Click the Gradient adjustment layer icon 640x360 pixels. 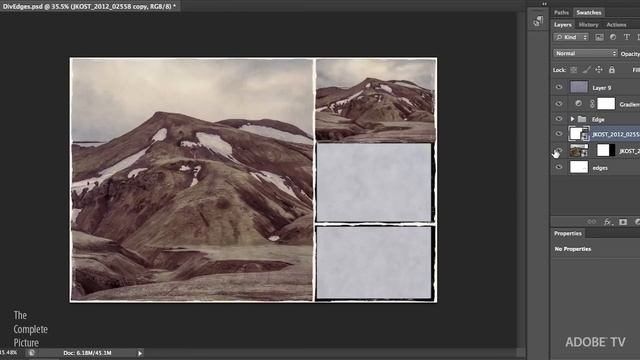pyautogui.click(x=578, y=104)
